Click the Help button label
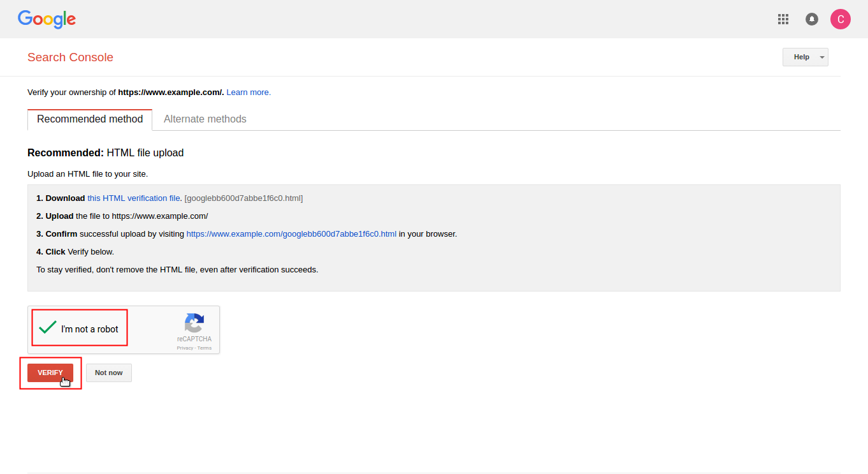 click(801, 57)
